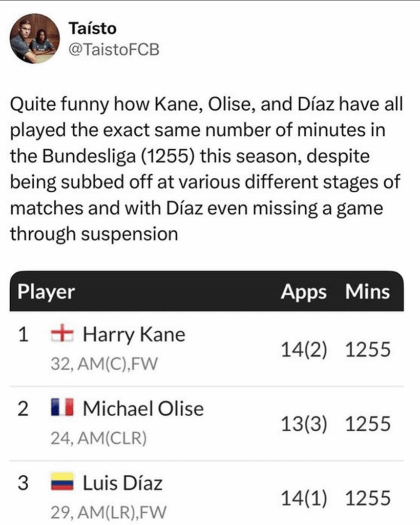This screenshot has height=525, width=420.
Task: Sort table by Player column header
Action: click(47, 292)
